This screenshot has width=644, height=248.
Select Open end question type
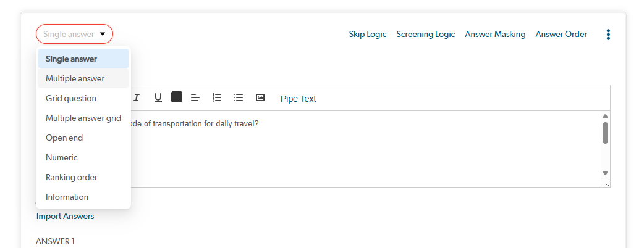(x=64, y=138)
